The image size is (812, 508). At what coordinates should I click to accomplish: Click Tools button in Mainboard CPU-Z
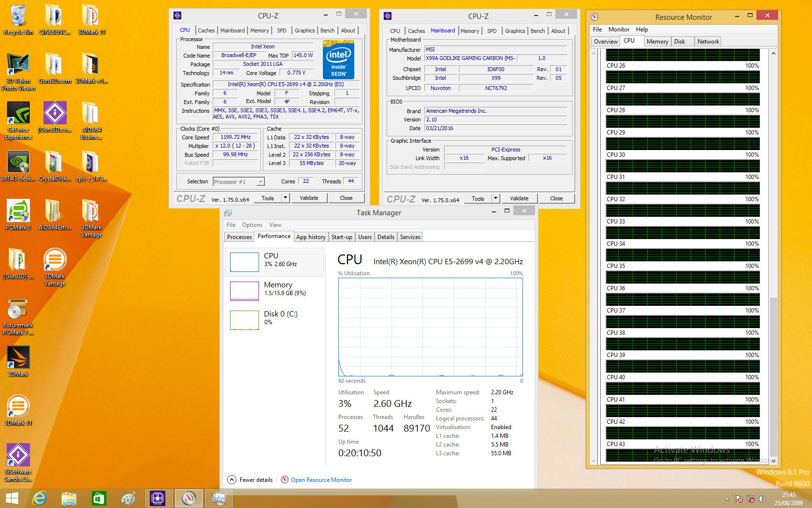coord(478,198)
